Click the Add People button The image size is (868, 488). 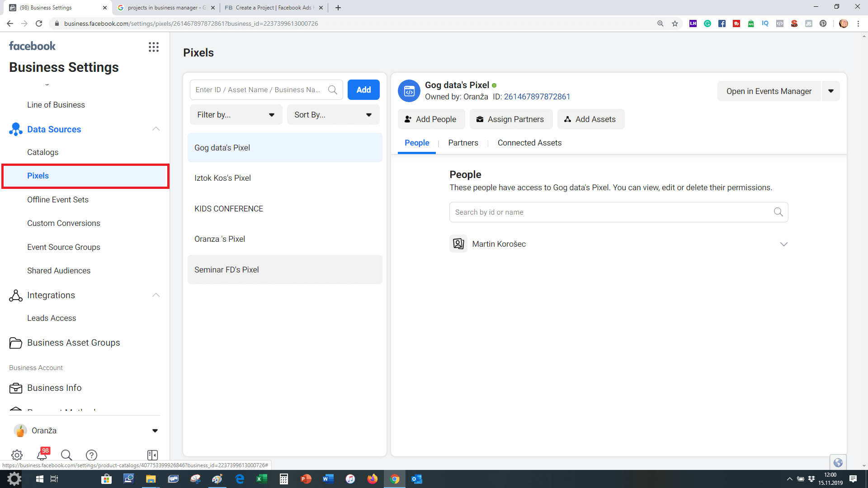(430, 119)
